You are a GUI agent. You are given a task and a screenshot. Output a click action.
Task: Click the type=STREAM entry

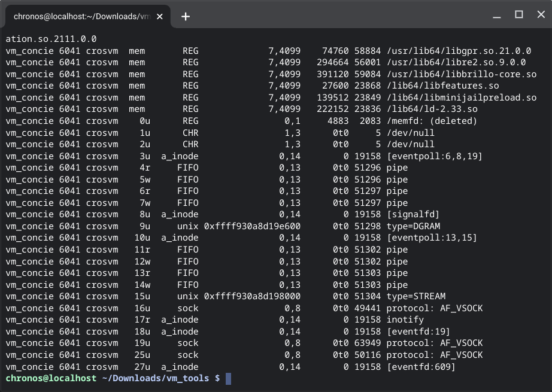pyautogui.click(x=416, y=296)
